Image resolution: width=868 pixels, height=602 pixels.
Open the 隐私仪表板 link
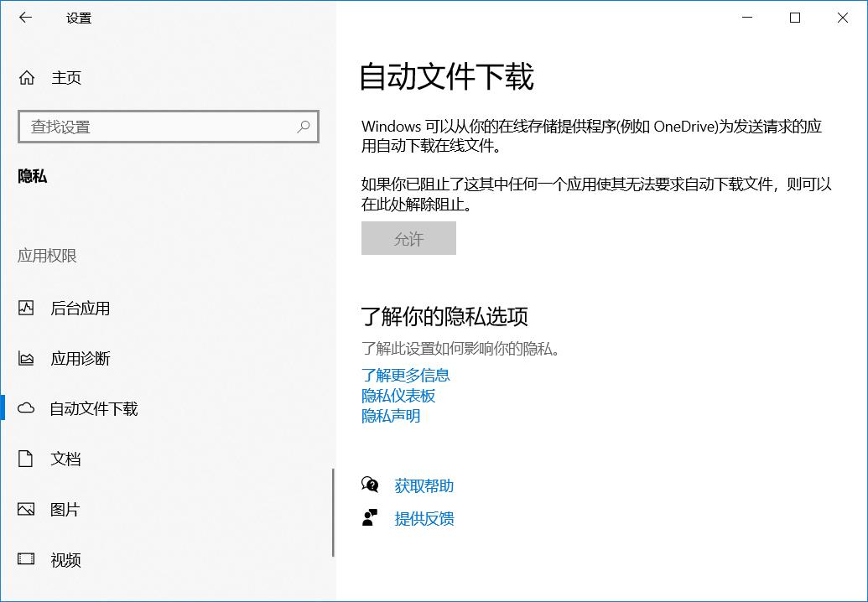click(397, 395)
